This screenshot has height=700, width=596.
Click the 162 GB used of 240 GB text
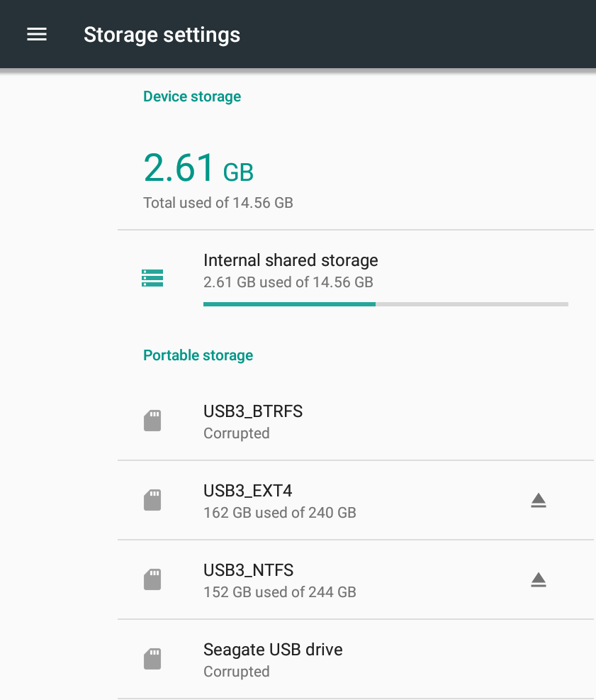point(280,513)
